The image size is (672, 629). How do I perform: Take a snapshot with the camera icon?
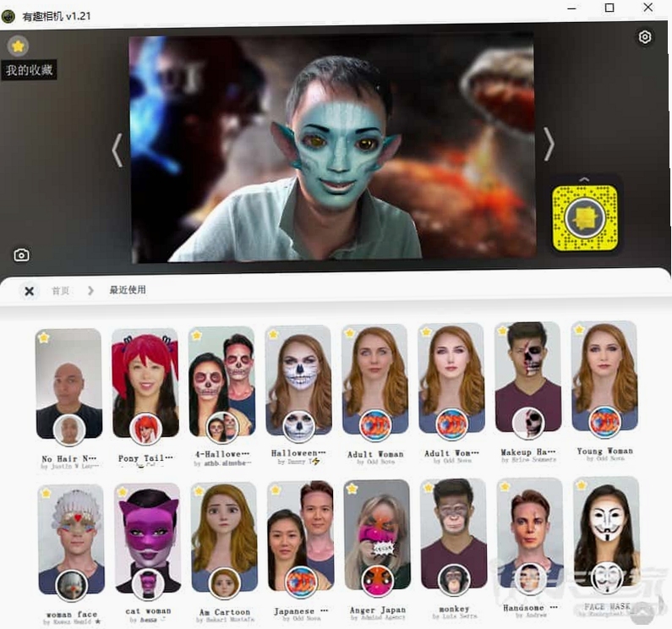(x=21, y=255)
